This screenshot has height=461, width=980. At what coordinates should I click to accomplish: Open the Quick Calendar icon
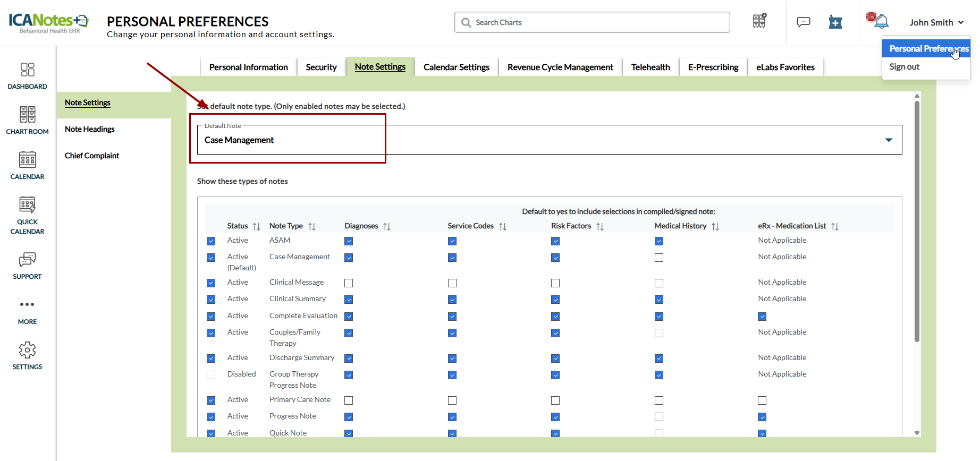27,205
